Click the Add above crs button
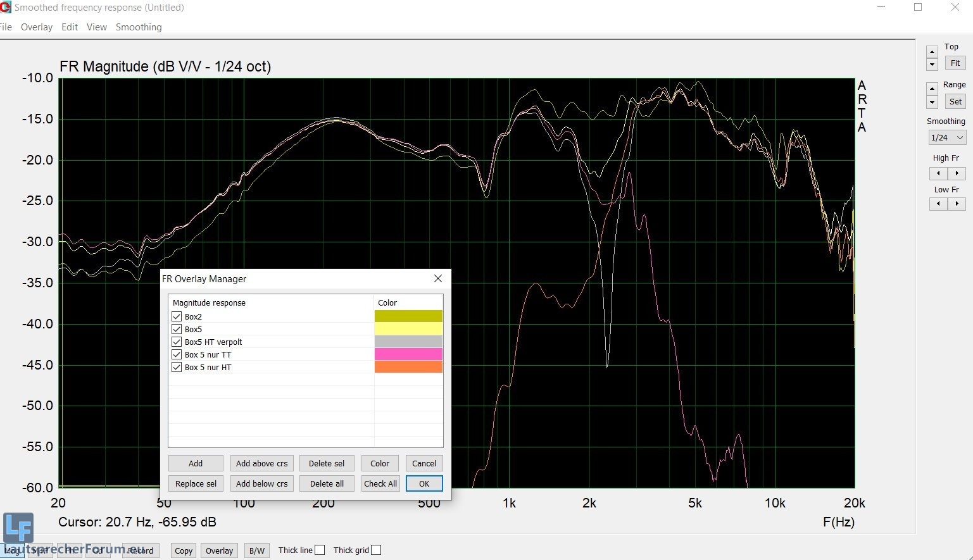Image resolution: width=973 pixels, height=560 pixels. 261,463
